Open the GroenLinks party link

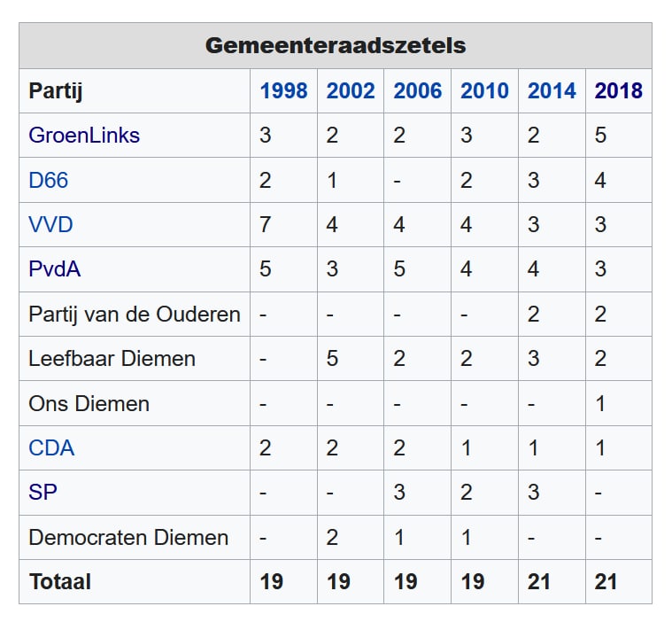84,136
